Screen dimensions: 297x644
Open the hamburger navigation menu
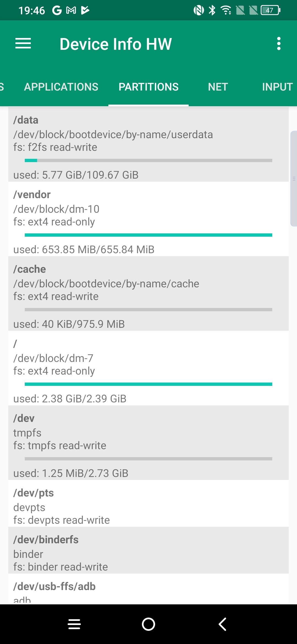[x=23, y=44]
